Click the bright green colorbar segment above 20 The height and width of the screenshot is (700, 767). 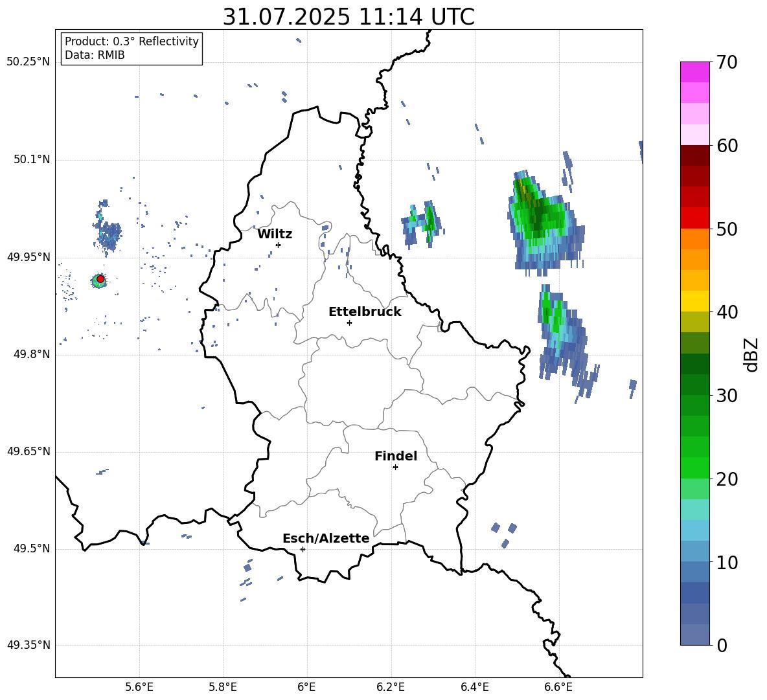[695, 468]
